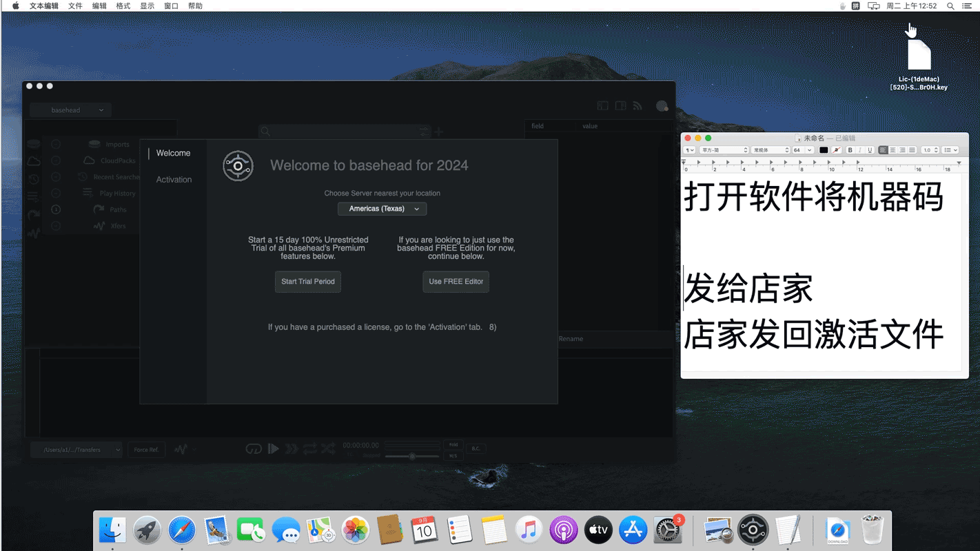Select the Welcome tab in basehead dialog
Viewport: 980px width, 551px height.
[x=173, y=154]
